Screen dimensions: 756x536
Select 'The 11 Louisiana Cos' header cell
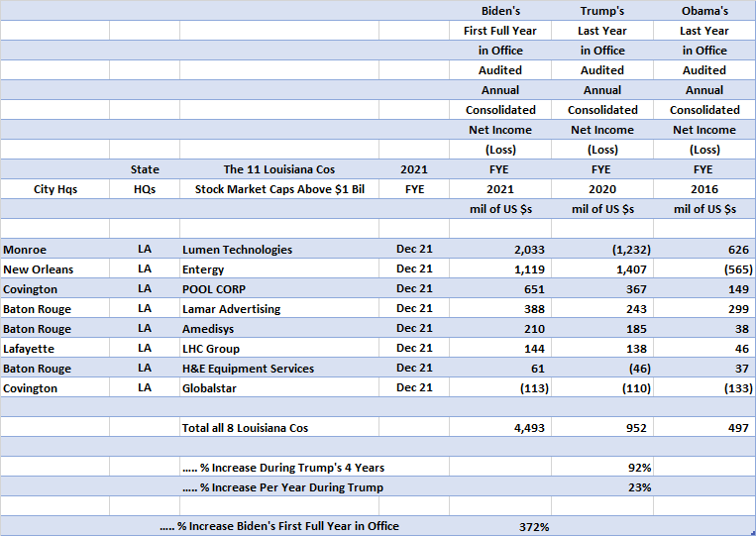[x=279, y=169]
